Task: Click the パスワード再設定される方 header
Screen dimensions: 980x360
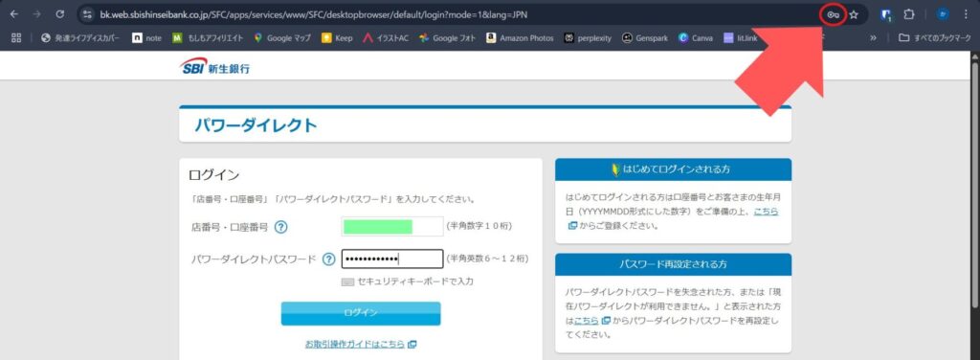Action: tap(673, 264)
